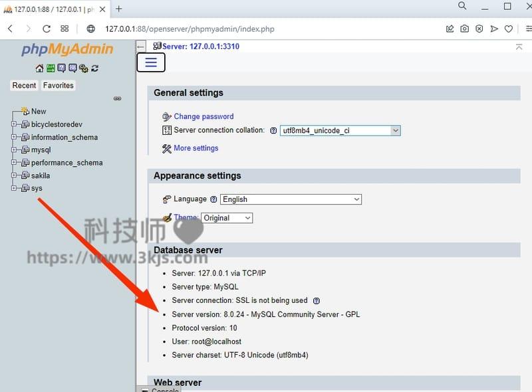Click Change password key icon

coord(167,117)
